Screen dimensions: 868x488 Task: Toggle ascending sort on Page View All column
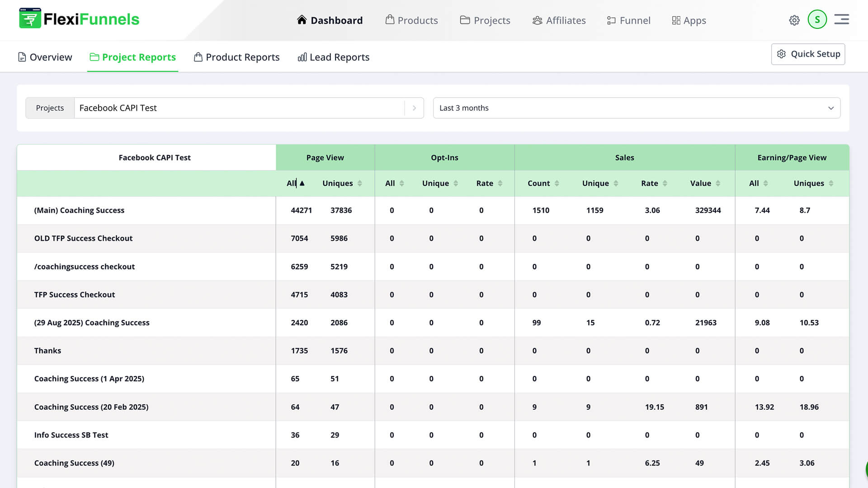pyautogui.click(x=302, y=183)
